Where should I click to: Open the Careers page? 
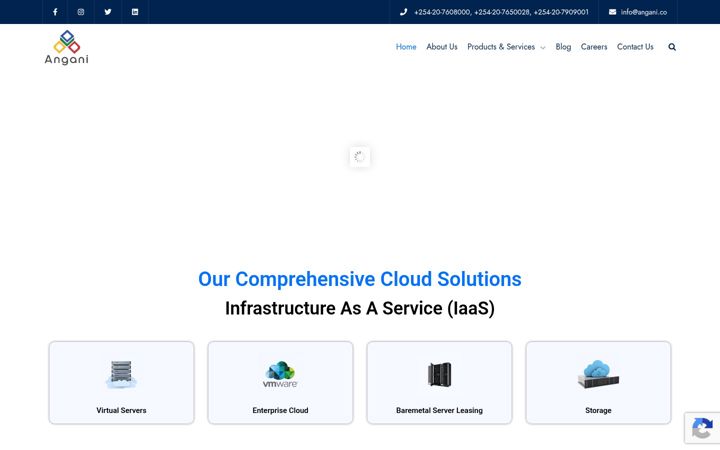(x=594, y=47)
